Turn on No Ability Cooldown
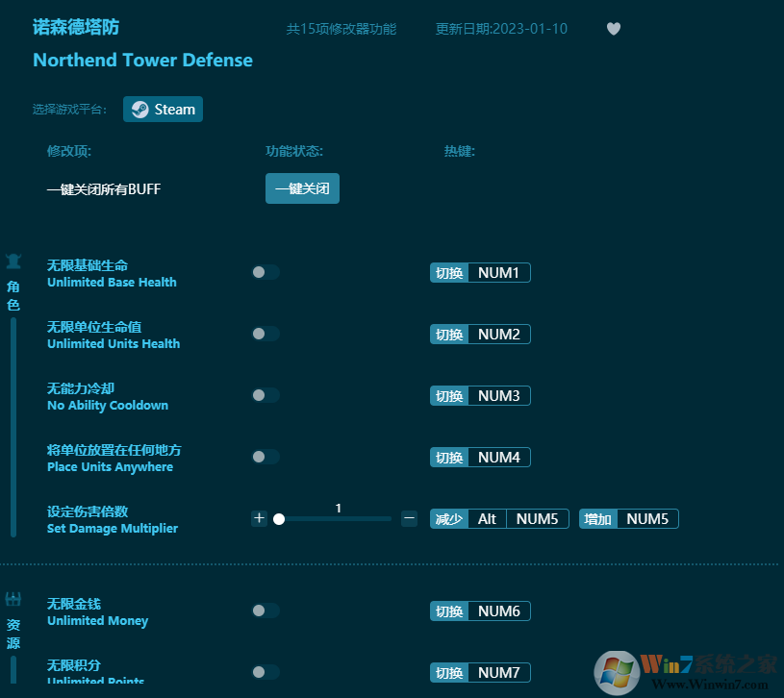This screenshot has width=784, height=698. (x=265, y=396)
